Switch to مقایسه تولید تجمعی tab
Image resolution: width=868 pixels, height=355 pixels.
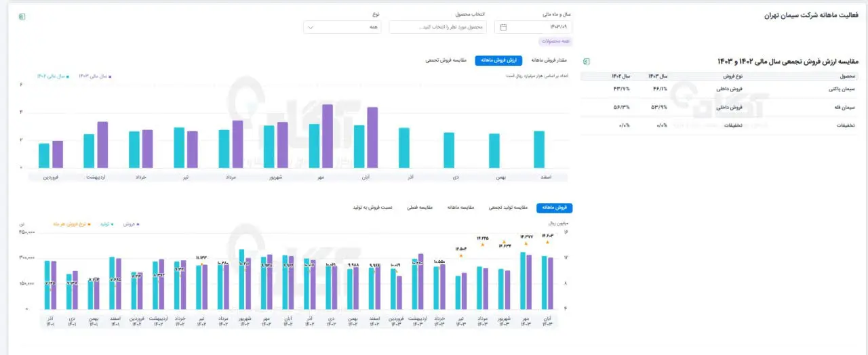pos(508,208)
